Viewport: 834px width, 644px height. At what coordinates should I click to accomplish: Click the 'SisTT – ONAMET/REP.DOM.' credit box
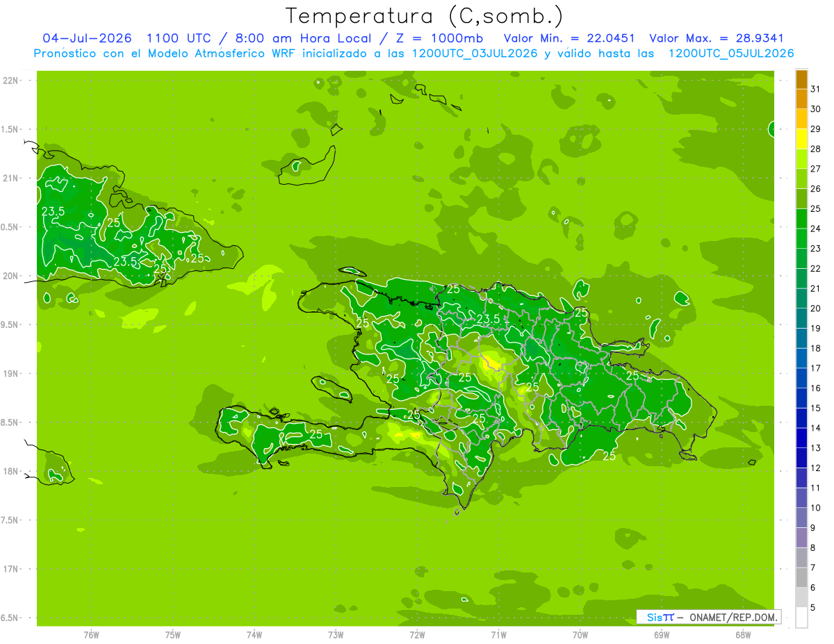709,617
